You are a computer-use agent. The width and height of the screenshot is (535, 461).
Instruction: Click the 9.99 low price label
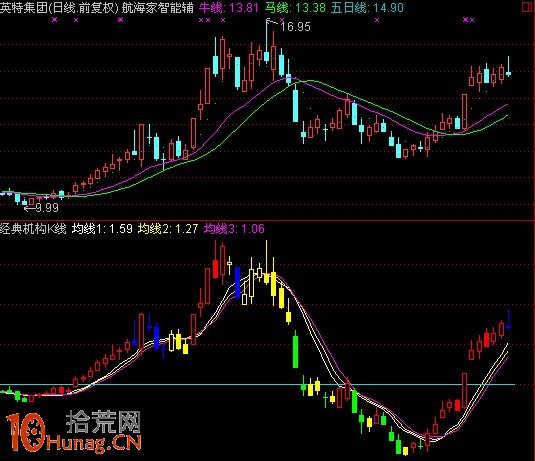coord(47,207)
